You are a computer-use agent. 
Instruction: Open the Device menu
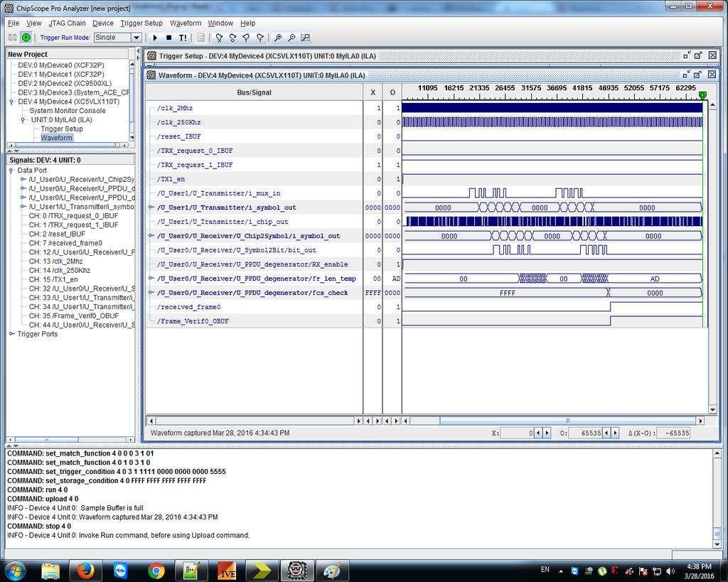(102, 23)
